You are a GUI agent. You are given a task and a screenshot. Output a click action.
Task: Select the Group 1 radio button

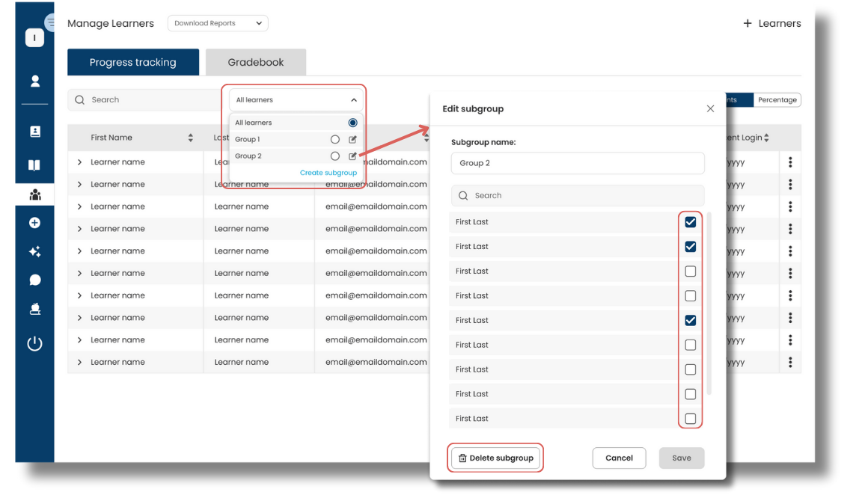(x=335, y=140)
